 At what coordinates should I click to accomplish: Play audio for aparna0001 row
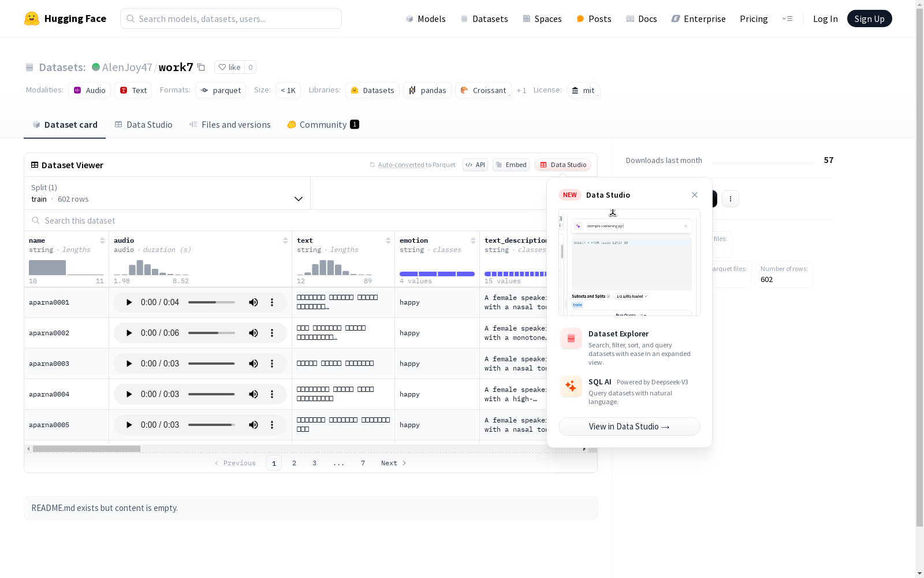coord(129,302)
